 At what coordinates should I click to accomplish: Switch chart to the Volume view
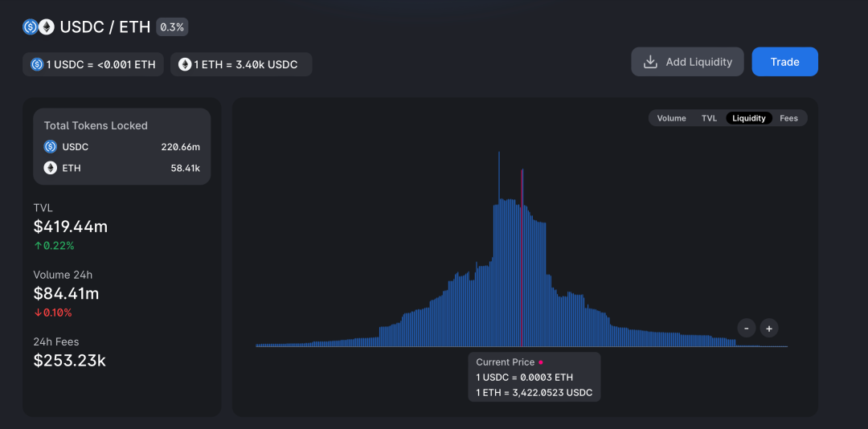(x=671, y=118)
